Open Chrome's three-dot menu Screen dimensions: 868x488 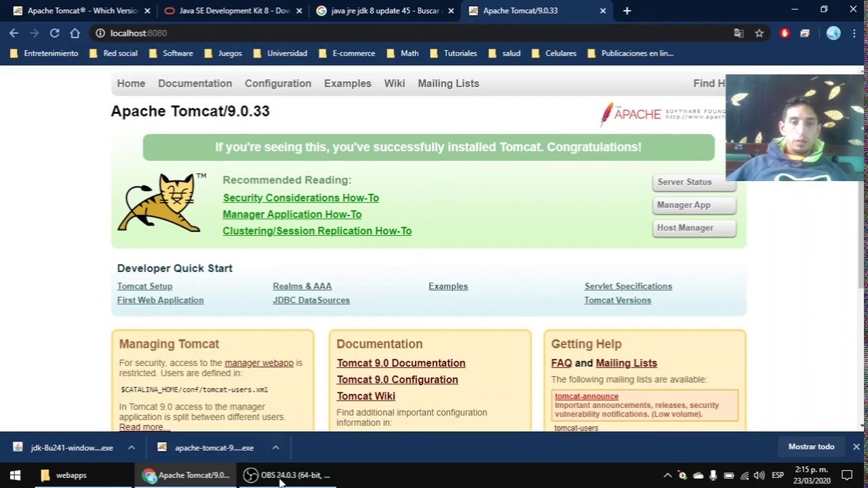click(854, 33)
